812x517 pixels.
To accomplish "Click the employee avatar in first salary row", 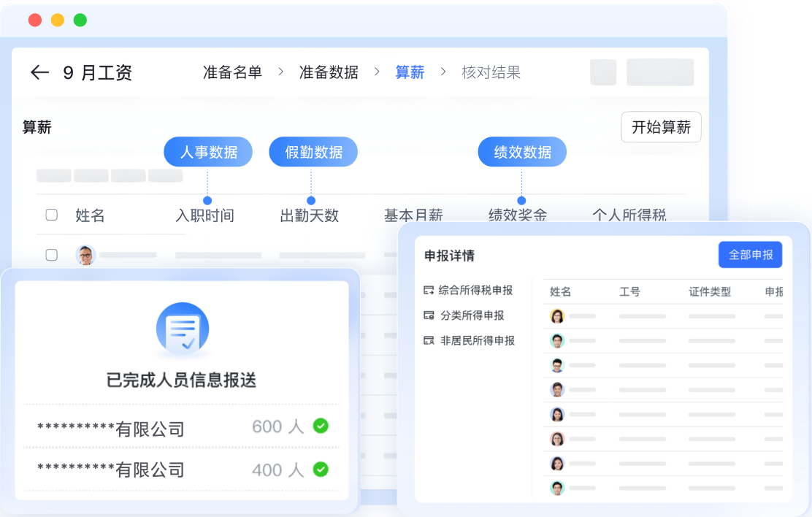I will click(85, 255).
